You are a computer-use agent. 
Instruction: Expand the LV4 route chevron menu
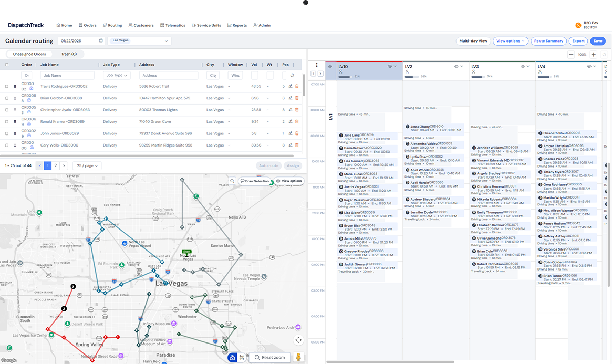(x=595, y=66)
